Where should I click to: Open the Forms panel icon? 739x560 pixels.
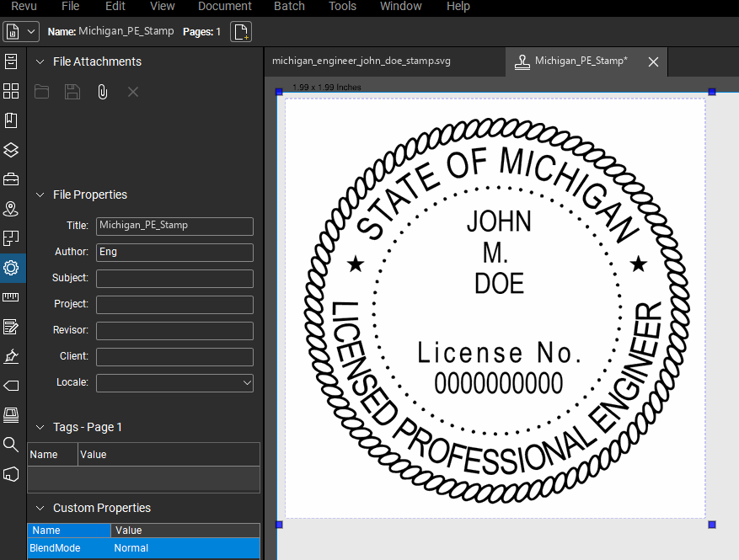11,327
